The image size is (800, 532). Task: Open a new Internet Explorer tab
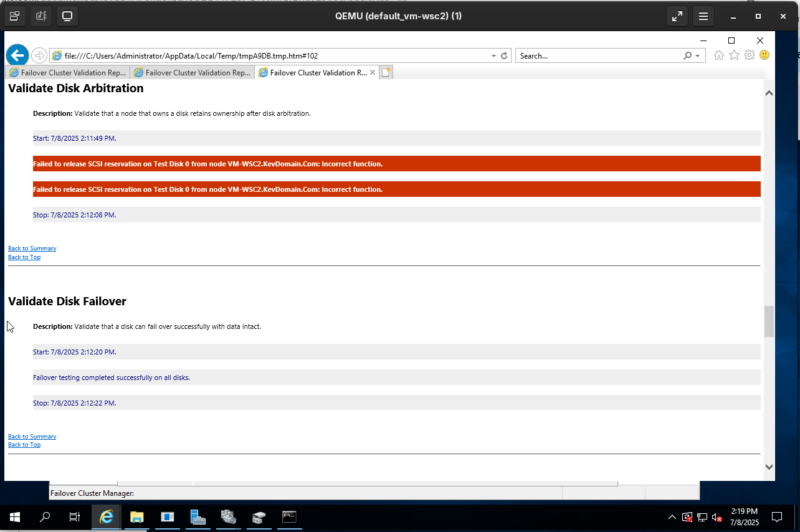tap(386, 72)
